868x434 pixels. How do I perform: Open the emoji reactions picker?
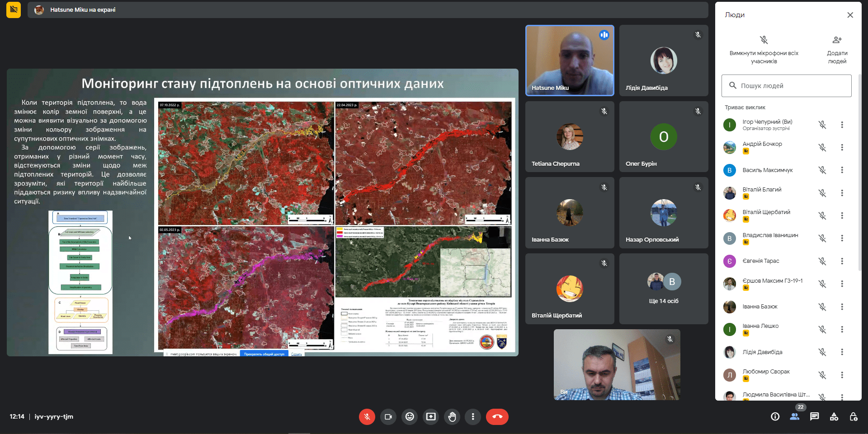coord(410,416)
